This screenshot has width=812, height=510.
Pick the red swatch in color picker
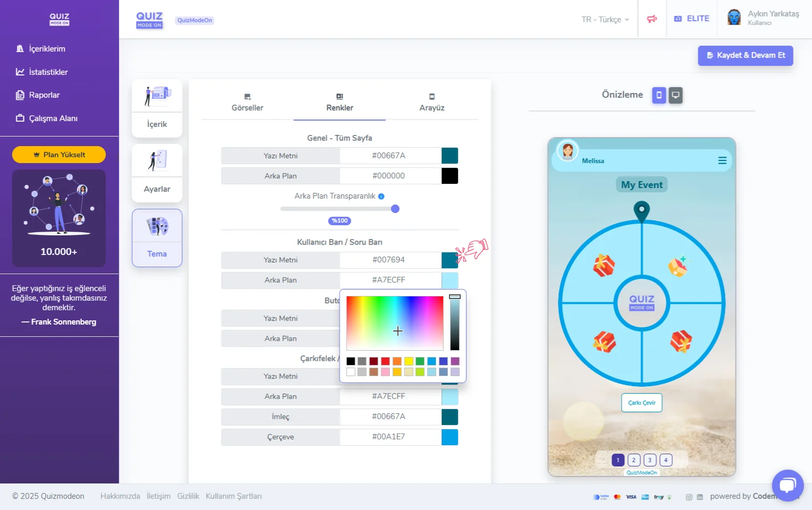[385, 361]
